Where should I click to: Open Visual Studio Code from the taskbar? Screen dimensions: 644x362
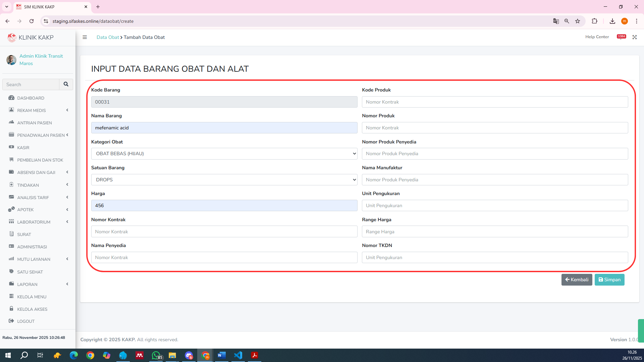coord(238,355)
